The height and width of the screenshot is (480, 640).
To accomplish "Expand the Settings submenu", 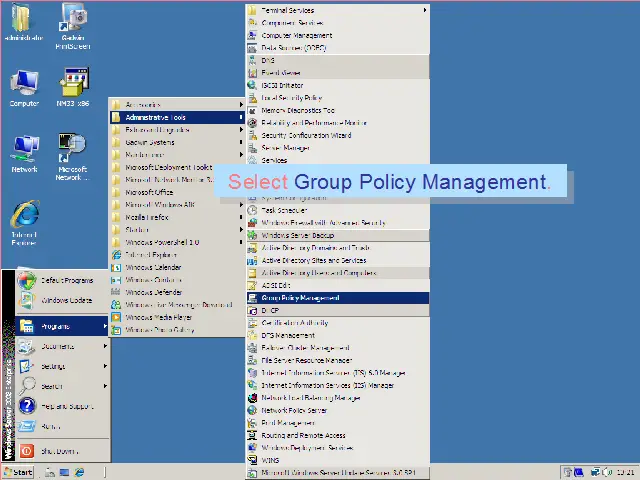I will (x=62, y=366).
